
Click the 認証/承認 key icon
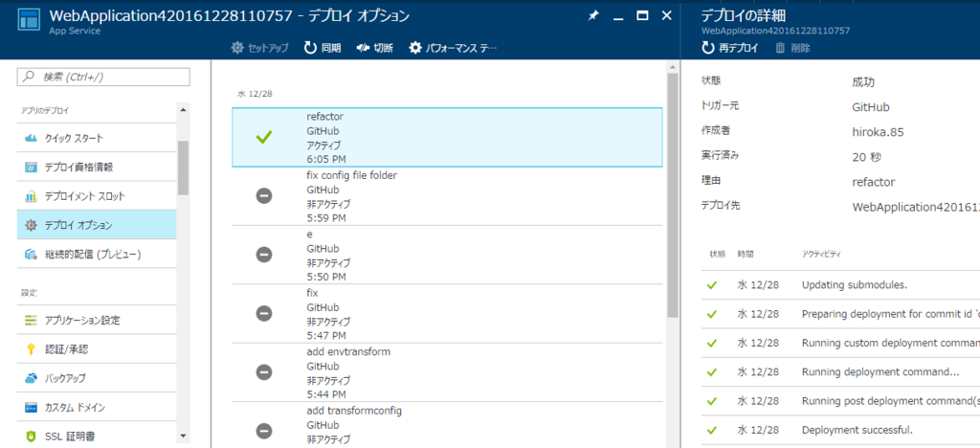[x=32, y=349]
